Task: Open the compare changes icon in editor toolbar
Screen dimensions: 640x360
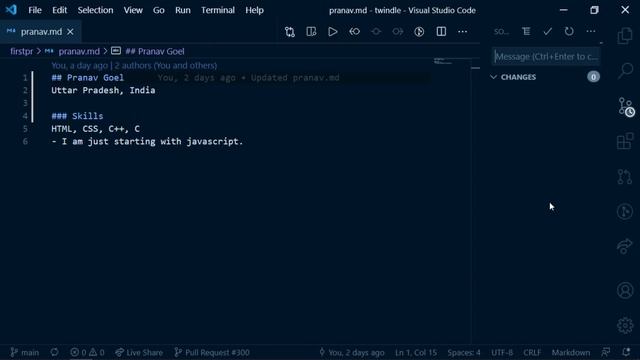Action: click(290, 32)
